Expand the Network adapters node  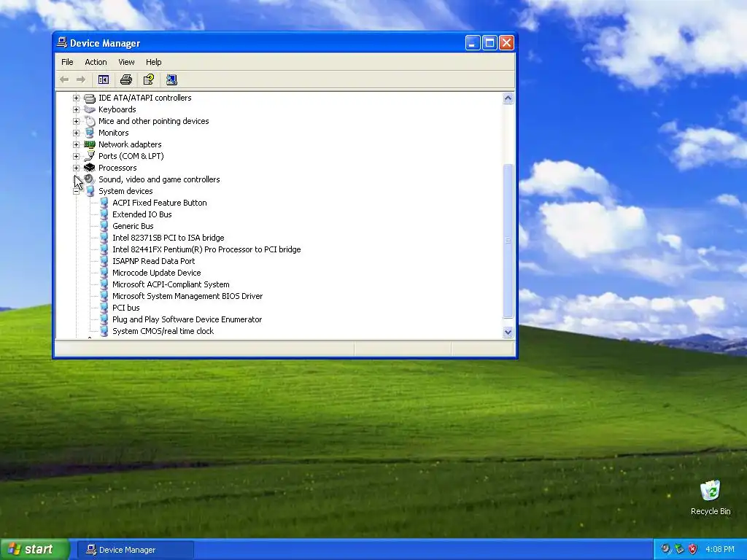[76, 144]
